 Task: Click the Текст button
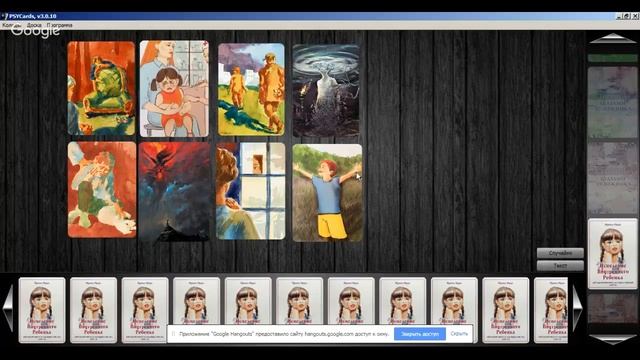coord(560,266)
